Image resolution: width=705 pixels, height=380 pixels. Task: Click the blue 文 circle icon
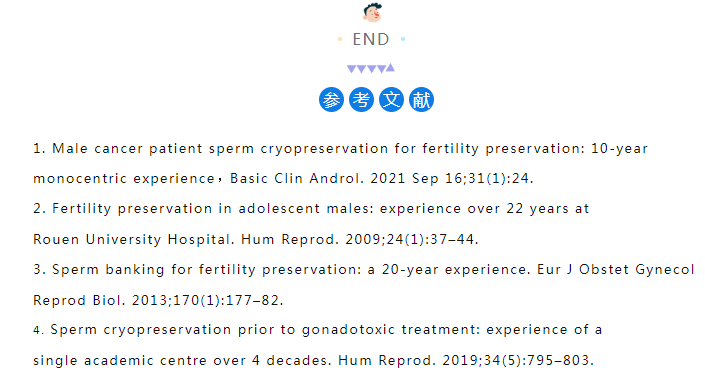coord(391,99)
